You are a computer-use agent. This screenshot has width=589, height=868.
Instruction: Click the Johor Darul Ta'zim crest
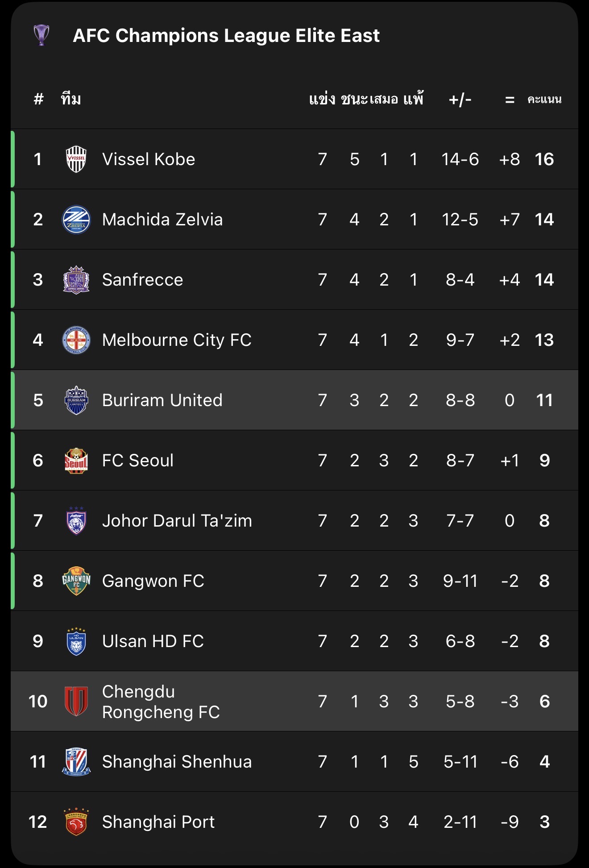[76, 521]
